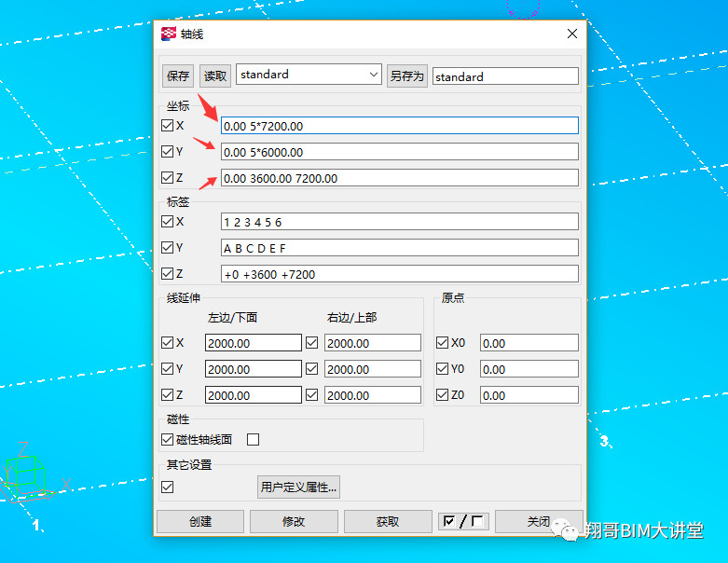Click the 保存 save button

(177, 76)
